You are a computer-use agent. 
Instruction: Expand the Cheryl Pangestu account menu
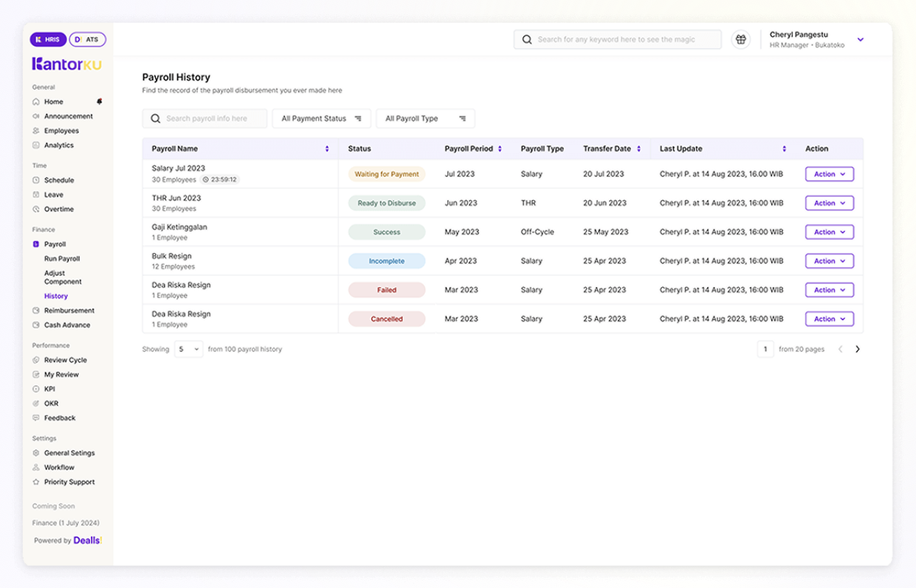pos(860,40)
